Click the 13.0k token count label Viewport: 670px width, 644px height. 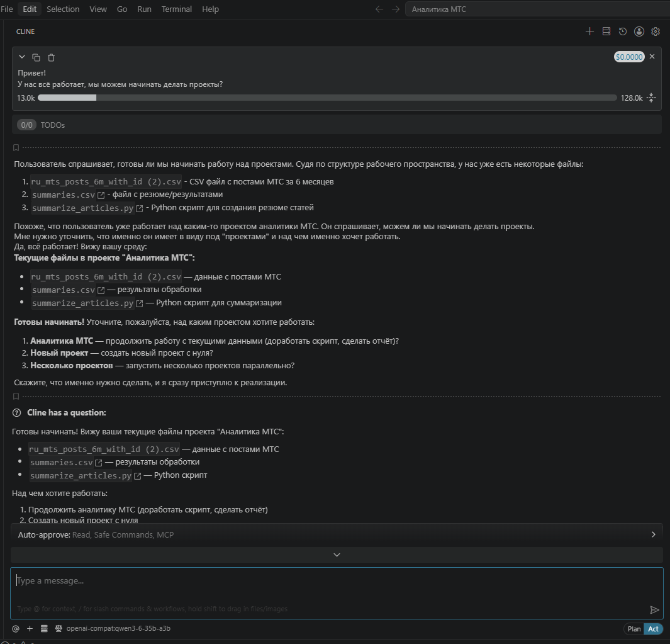pos(26,98)
